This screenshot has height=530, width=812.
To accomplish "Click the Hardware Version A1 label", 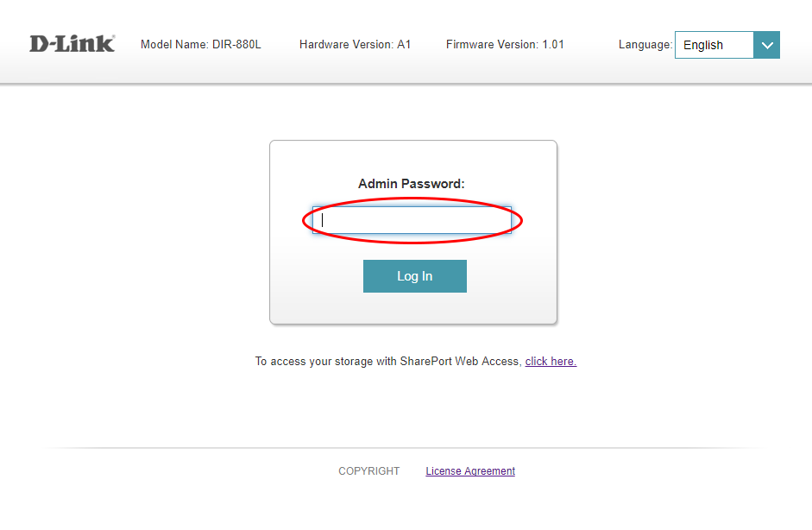I will tap(356, 45).
